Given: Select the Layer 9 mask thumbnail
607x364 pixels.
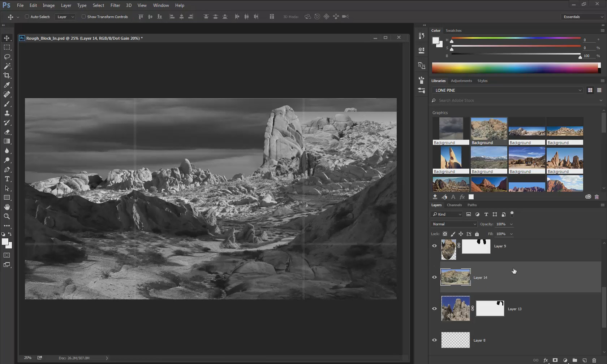Looking at the screenshot, I should pyautogui.click(x=476, y=246).
